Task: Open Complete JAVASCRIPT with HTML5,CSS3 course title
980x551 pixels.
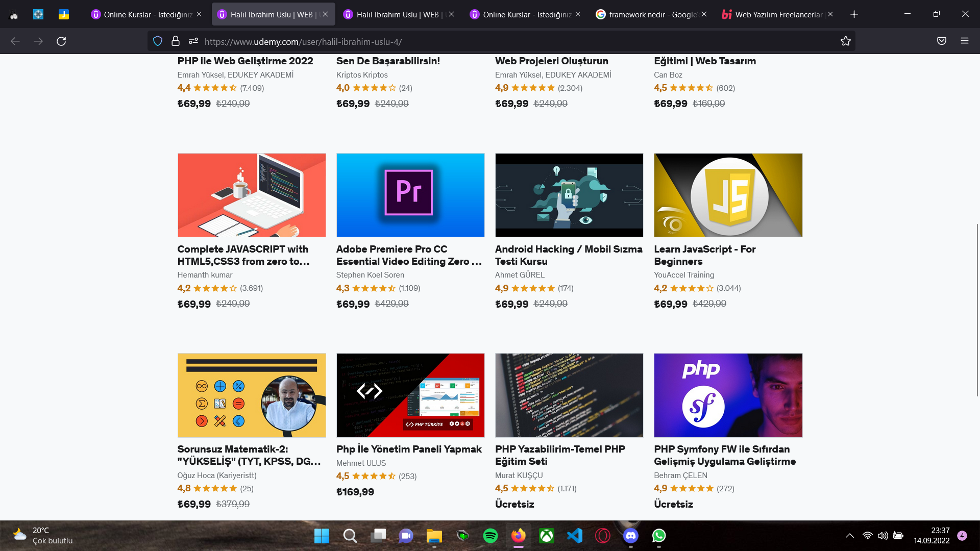Action: click(243, 255)
